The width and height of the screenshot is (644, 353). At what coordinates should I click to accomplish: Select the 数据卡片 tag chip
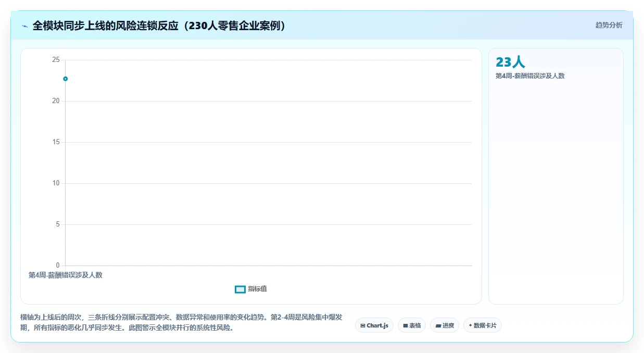[483, 325]
